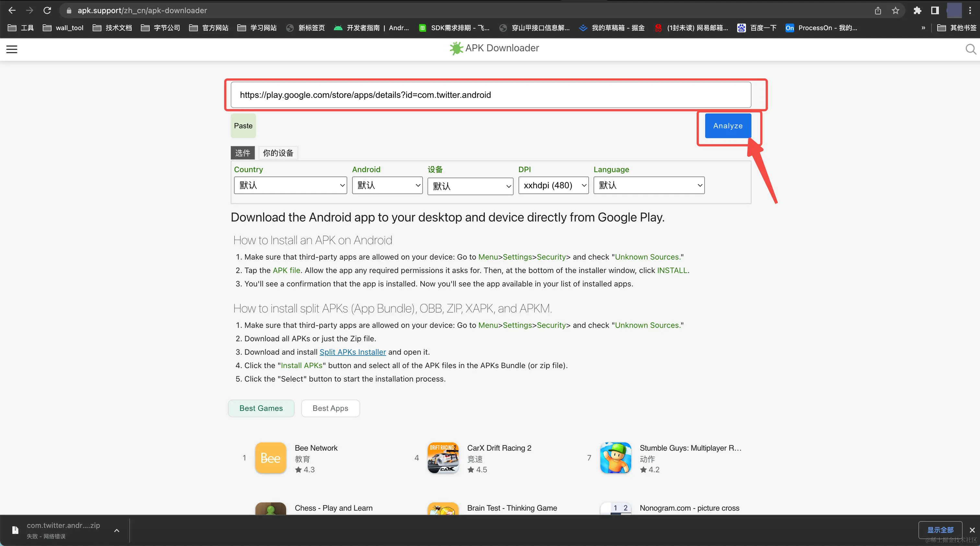
Task: Expand options for com.twitter.andr zip download
Action: click(x=117, y=530)
